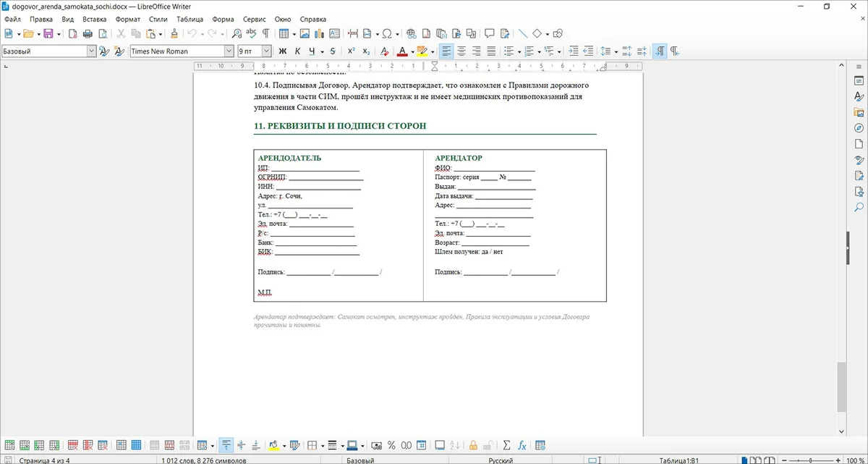Click the Clone Formatting paintbrush icon
The width and height of the screenshot is (868, 464).
174,34
